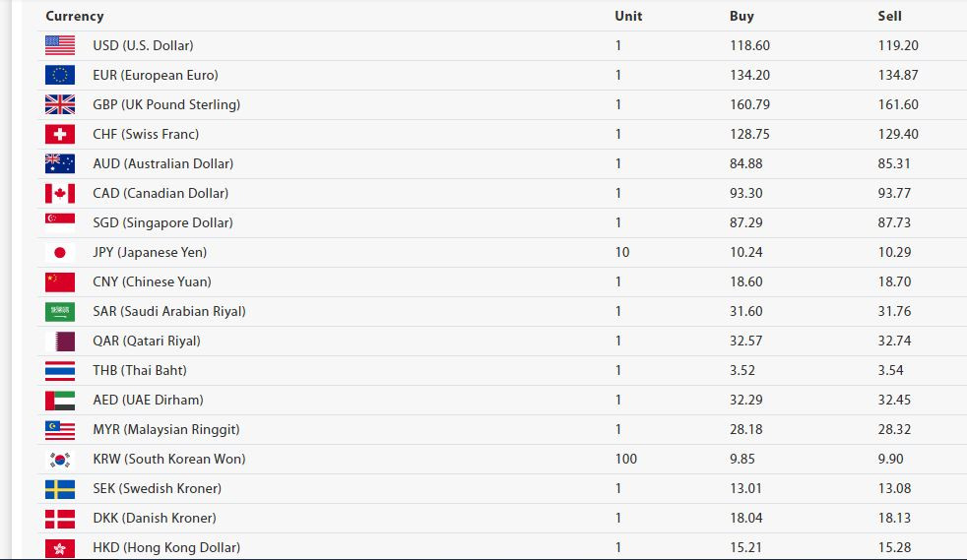Click the Buy column header
Screen dimensions: 967x560
click(741, 16)
